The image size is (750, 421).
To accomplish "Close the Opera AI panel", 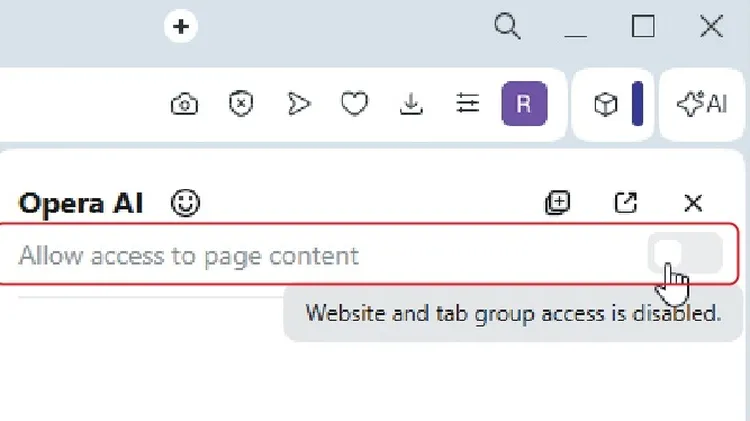I will [693, 203].
